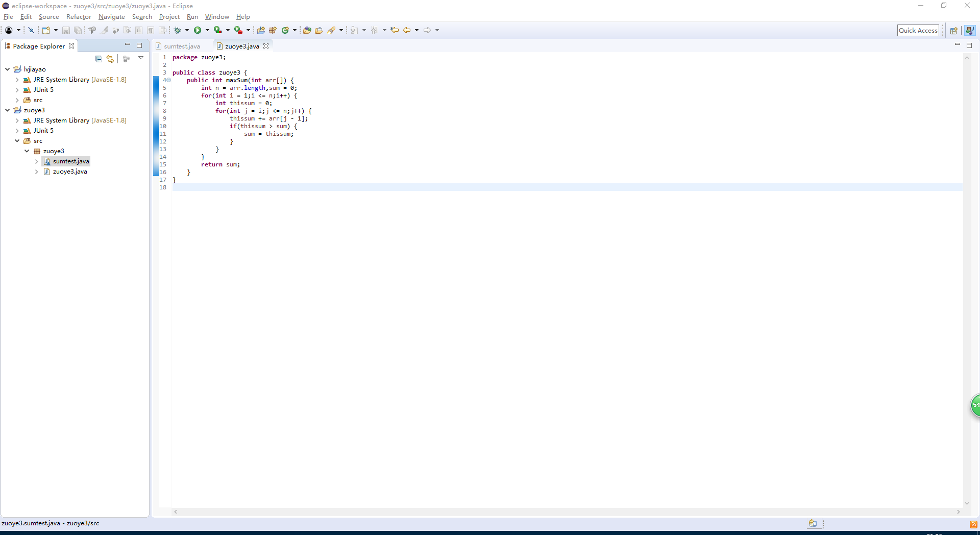Viewport: 980px width, 535px height.
Task: Select JUnit 5 under lvjiayao project
Action: click(x=43, y=90)
